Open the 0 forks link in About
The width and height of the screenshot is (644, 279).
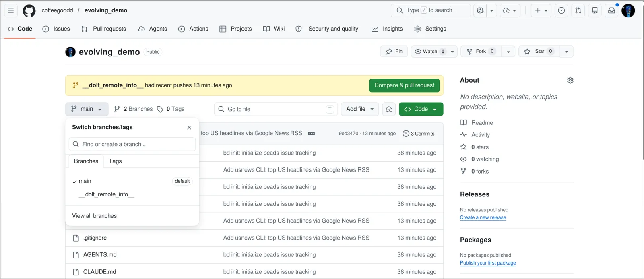(x=475, y=171)
